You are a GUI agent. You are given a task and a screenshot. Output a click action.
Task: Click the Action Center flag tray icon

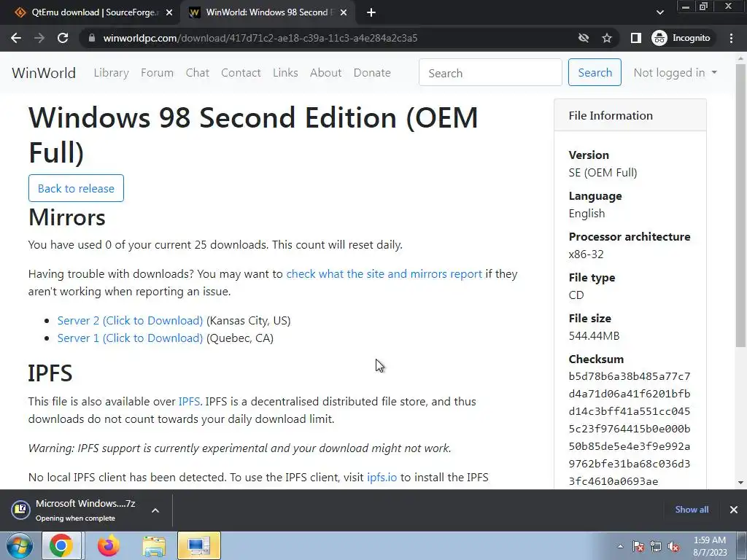[x=638, y=547]
